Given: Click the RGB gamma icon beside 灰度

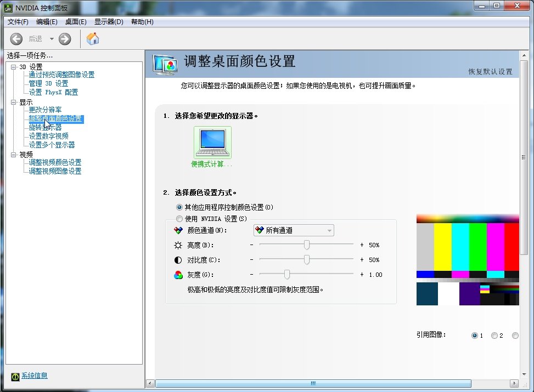Looking at the screenshot, I should tap(177, 274).
